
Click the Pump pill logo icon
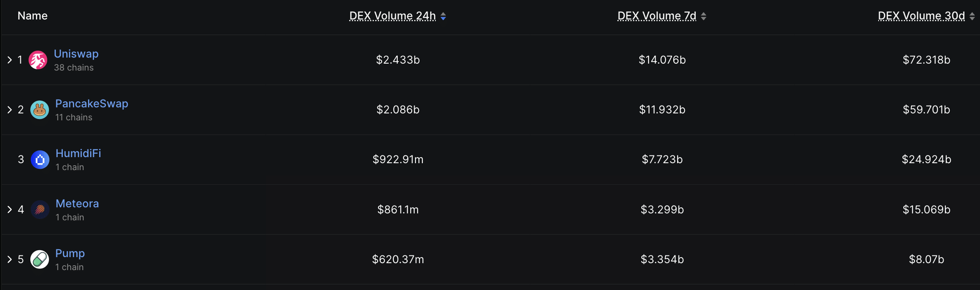39,260
